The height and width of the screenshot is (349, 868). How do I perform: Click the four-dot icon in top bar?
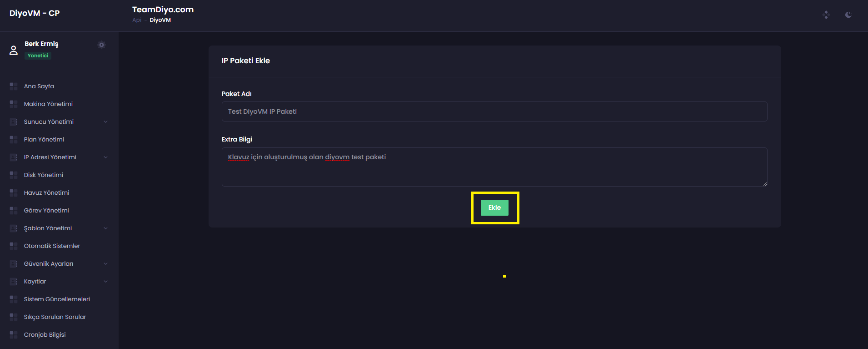pyautogui.click(x=826, y=15)
